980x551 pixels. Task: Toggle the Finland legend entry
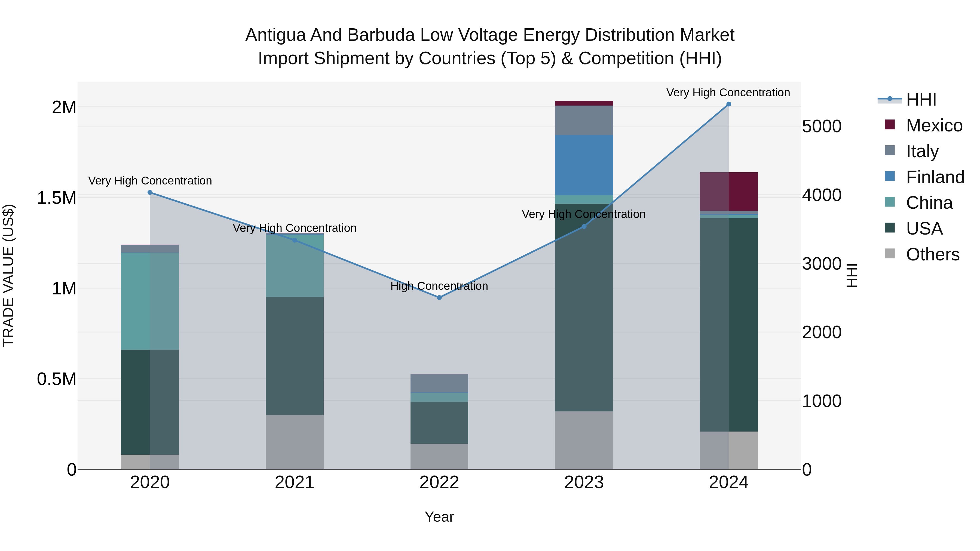pyautogui.click(x=925, y=177)
